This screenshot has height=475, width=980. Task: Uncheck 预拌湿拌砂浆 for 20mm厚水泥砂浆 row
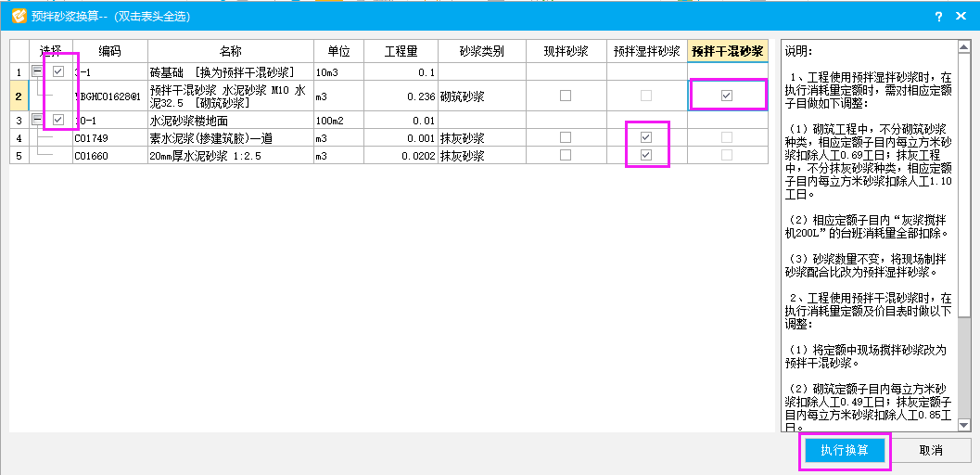click(646, 155)
